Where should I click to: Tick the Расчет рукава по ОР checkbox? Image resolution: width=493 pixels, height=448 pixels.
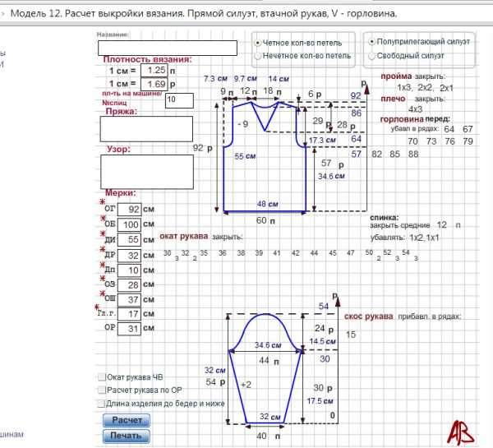pyautogui.click(x=101, y=390)
